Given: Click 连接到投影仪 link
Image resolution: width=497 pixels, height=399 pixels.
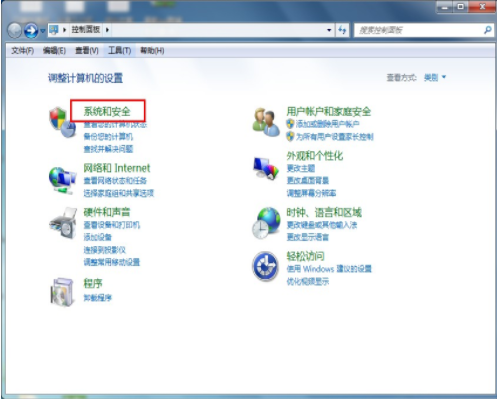Looking at the screenshot, I should (x=104, y=250).
